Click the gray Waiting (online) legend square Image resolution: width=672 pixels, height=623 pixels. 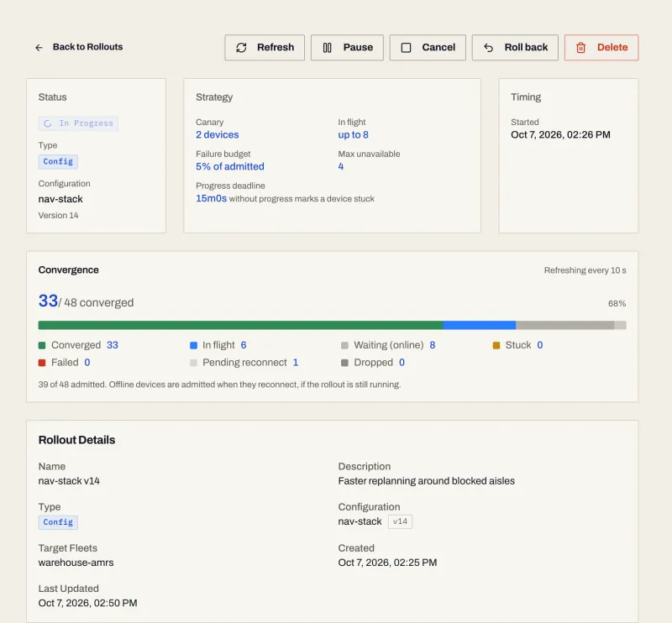point(344,345)
